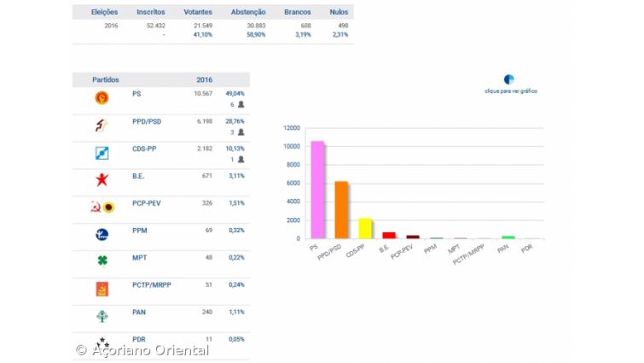The image size is (644, 363).
Task: Click the Partidos column header
Action: point(106,79)
